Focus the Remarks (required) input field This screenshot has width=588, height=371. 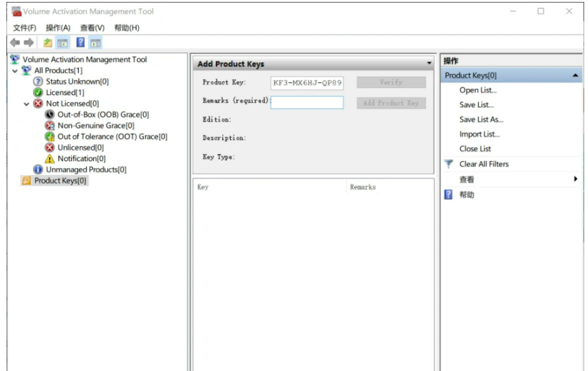[307, 103]
